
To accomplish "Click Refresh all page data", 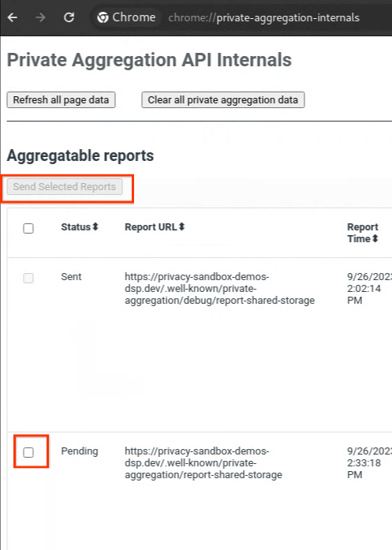I will [x=61, y=100].
